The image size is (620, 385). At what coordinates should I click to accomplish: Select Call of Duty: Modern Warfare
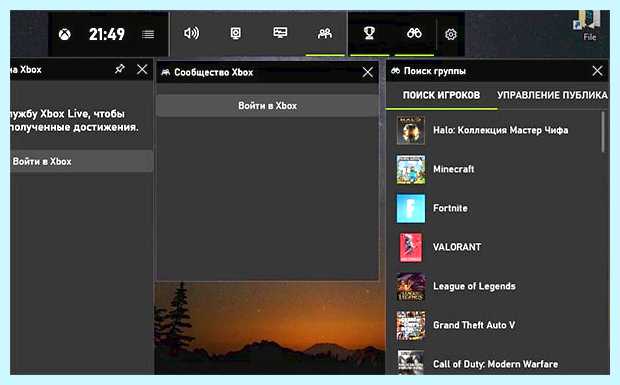click(x=493, y=362)
